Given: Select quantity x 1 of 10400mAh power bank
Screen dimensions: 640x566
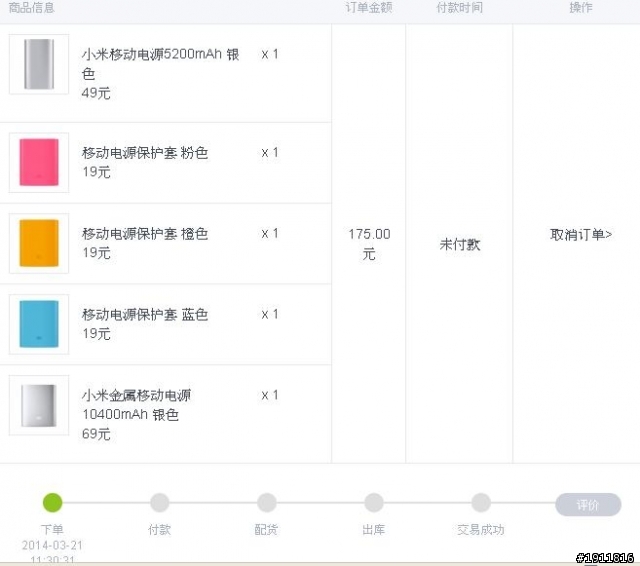Looking at the screenshot, I should [x=270, y=395].
